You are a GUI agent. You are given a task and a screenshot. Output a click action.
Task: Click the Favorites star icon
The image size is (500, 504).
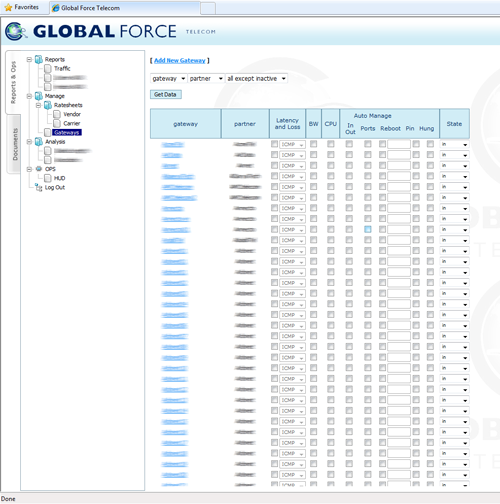pos(8,7)
